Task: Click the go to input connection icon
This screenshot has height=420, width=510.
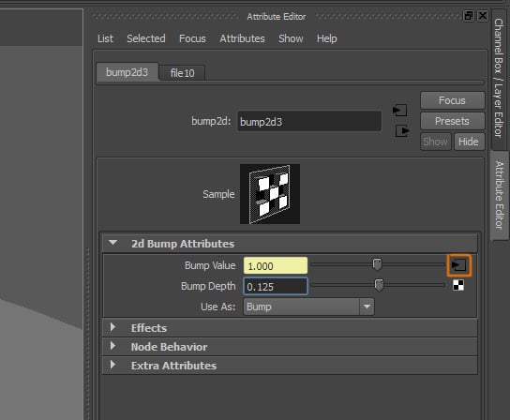Action: (399, 110)
